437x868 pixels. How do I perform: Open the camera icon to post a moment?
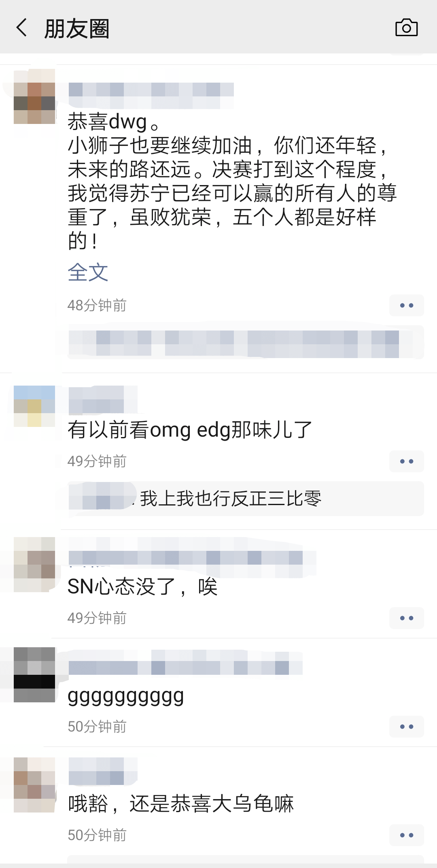[406, 28]
